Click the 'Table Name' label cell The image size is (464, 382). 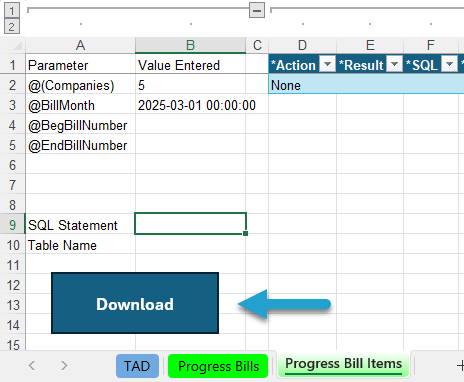(x=80, y=245)
